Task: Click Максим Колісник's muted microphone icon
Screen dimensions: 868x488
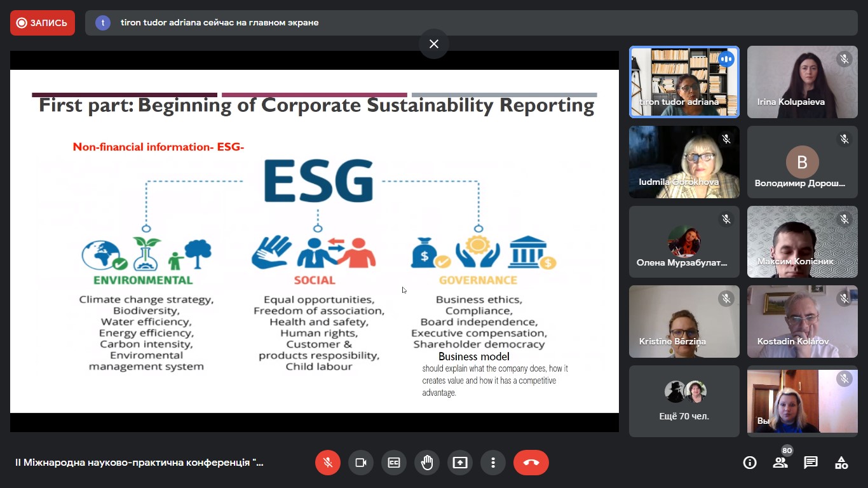Action: click(x=844, y=219)
